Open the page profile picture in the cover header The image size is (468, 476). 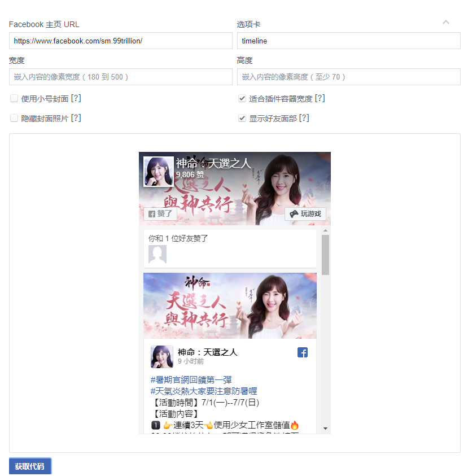159,172
